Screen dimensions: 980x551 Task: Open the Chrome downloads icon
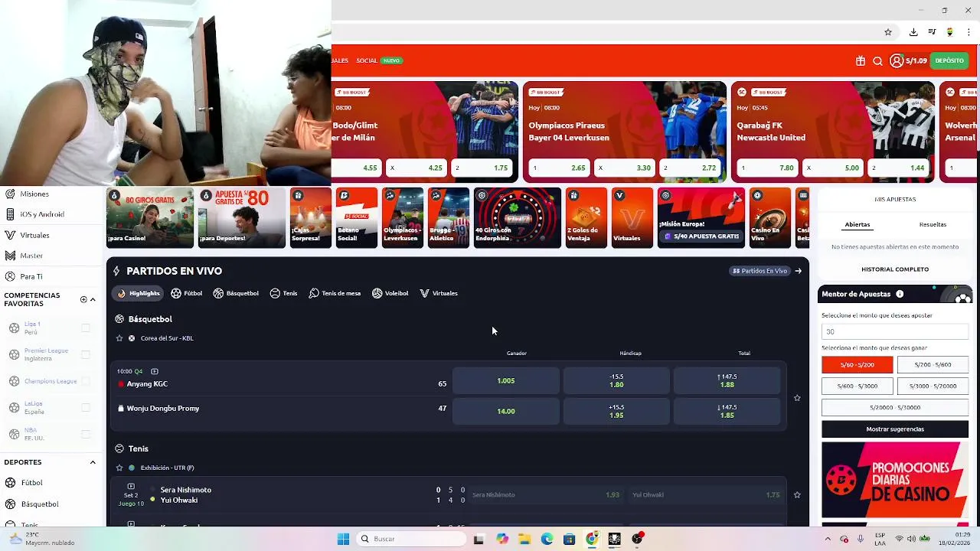(913, 32)
